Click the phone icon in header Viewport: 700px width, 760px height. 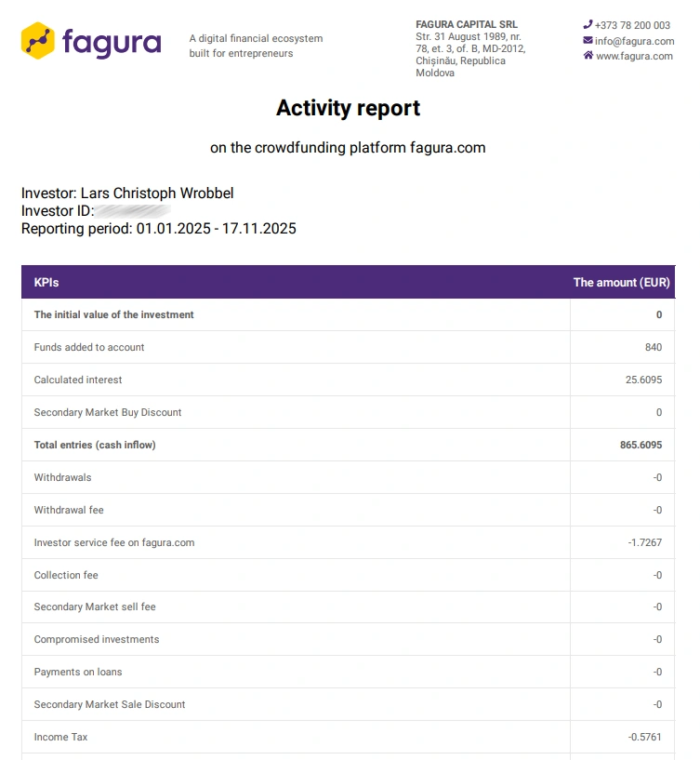[x=588, y=25]
